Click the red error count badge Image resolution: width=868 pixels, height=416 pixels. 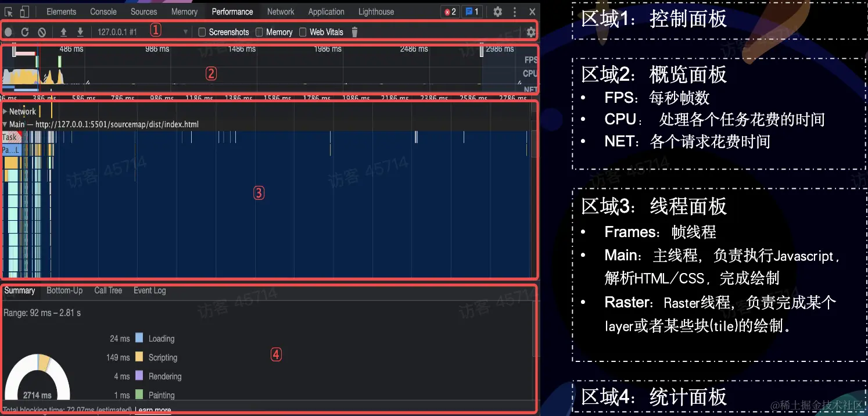[450, 12]
